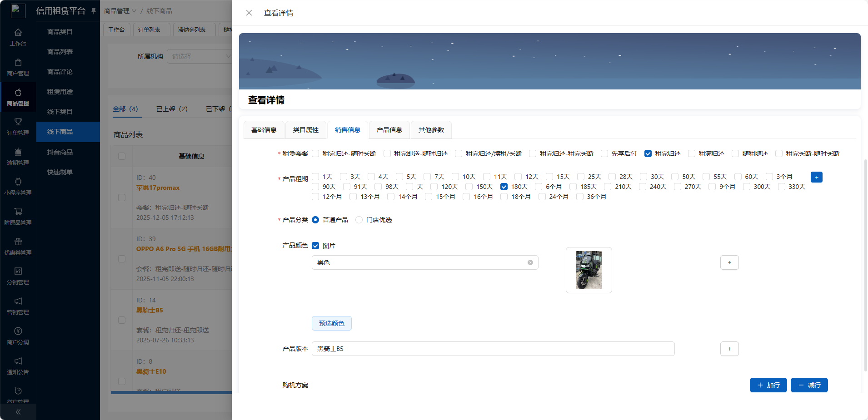The height and width of the screenshot is (420, 868).
Task: Open 优惠券管理 gift icon
Action: tap(18, 242)
